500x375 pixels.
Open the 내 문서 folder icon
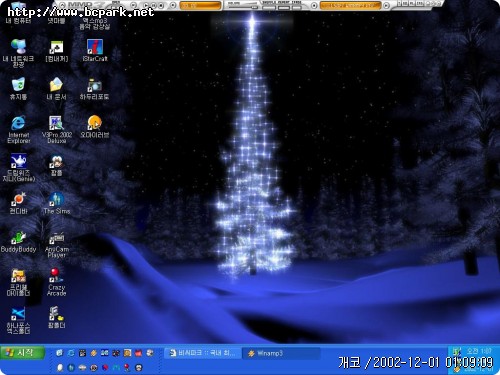(x=56, y=88)
